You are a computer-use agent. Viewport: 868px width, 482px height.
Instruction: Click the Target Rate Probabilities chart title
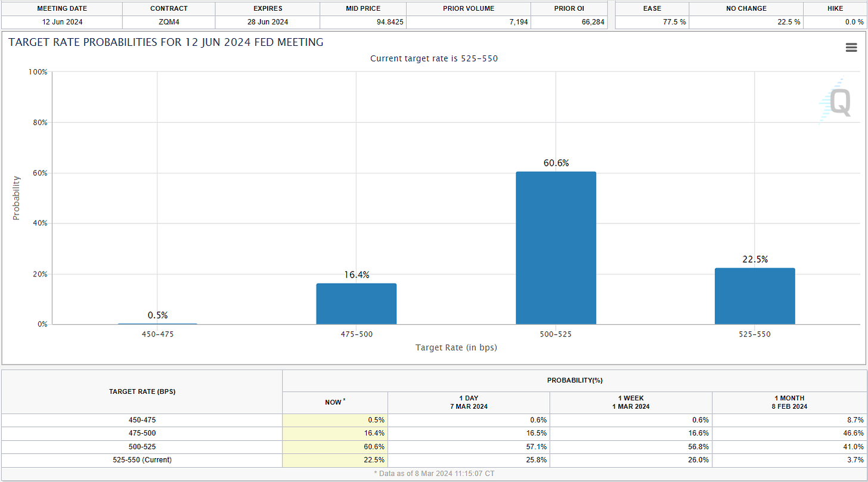tap(166, 42)
